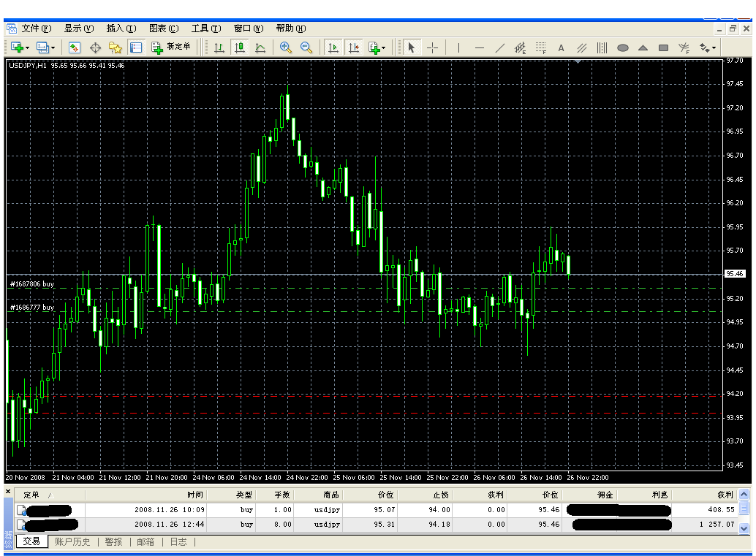This screenshot has height=556, width=756.
Task: Switch to the 邮箱 tab
Action: 145,541
